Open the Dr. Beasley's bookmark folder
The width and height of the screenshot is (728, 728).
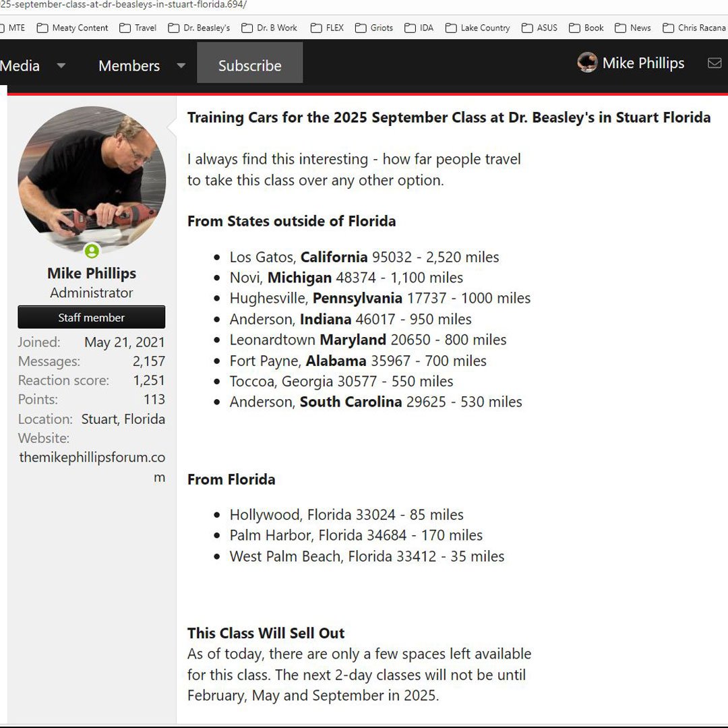click(x=199, y=28)
